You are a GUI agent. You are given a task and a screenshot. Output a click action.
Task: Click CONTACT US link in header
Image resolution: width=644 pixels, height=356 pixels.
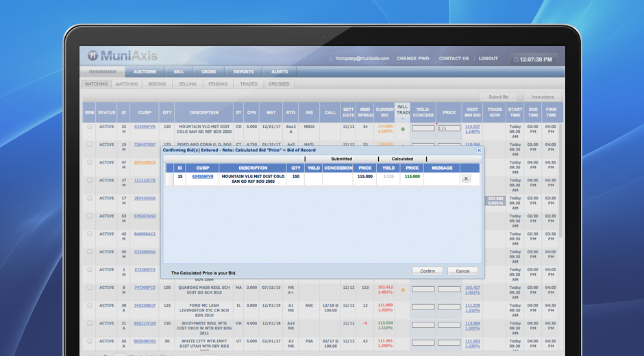454,59
